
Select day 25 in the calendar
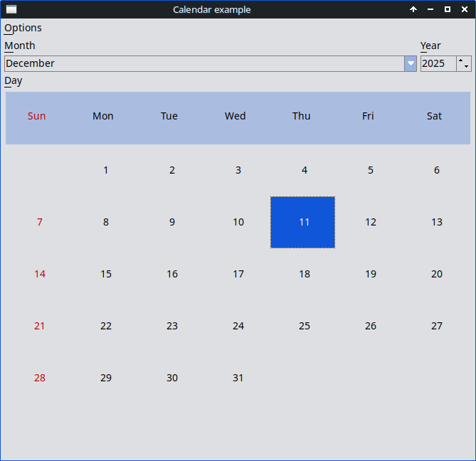coord(305,326)
